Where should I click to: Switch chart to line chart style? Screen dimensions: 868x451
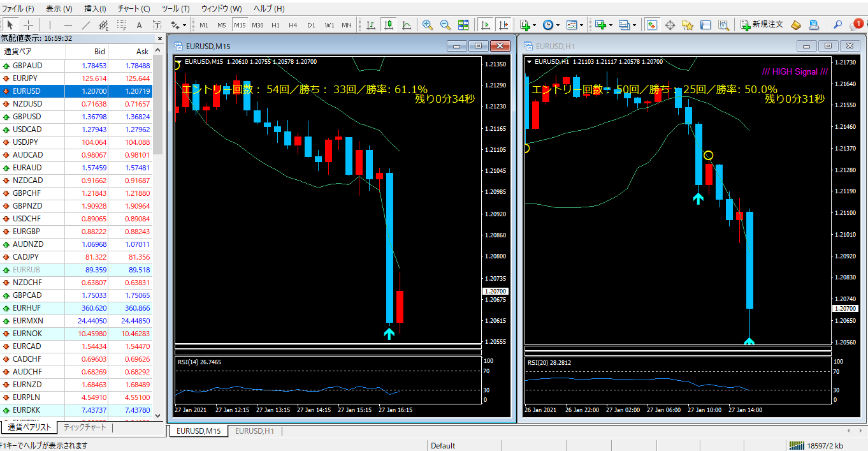[x=406, y=25]
